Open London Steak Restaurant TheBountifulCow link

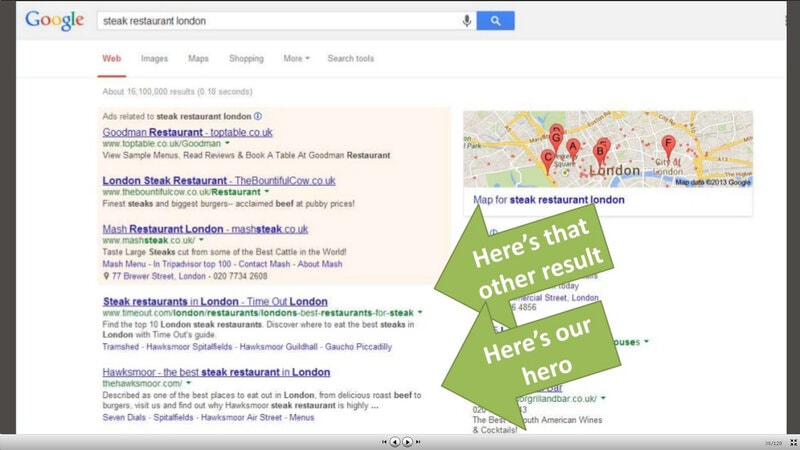pyautogui.click(x=219, y=181)
